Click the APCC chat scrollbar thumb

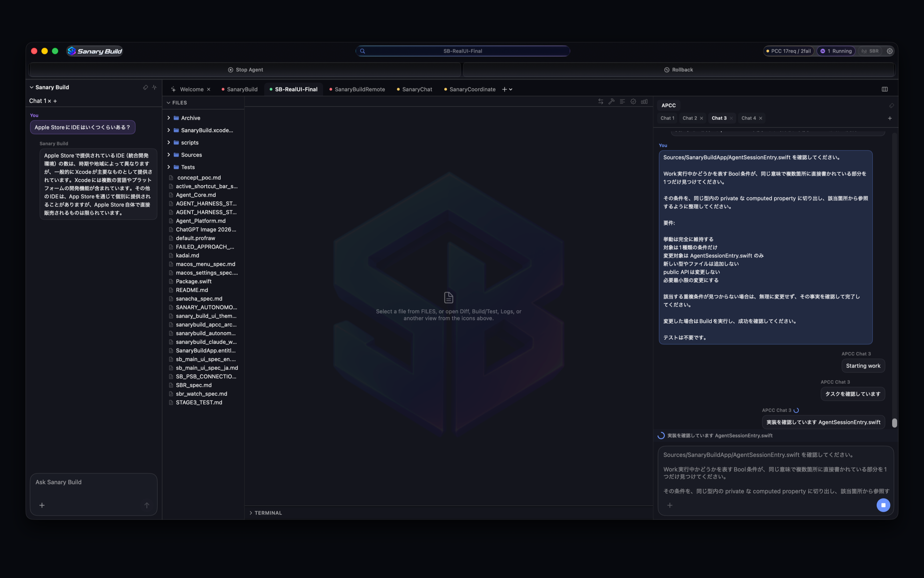tap(894, 423)
